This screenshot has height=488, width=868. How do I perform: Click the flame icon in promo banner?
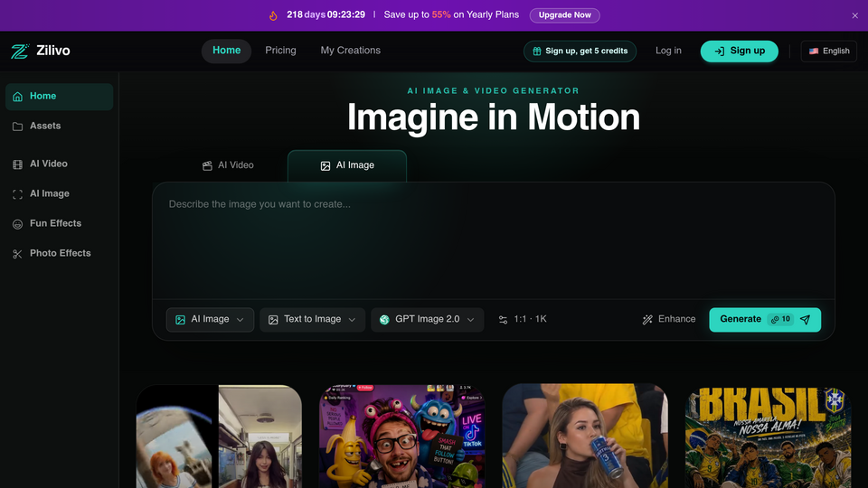(x=273, y=15)
